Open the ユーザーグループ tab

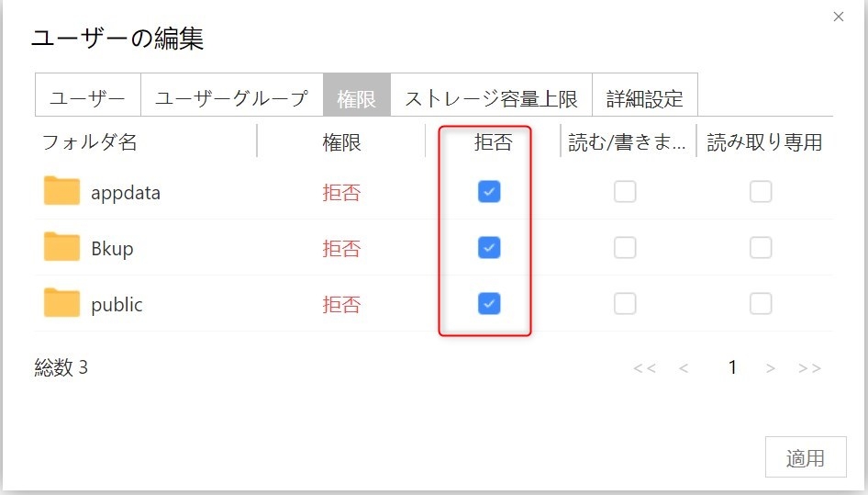coord(231,98)
